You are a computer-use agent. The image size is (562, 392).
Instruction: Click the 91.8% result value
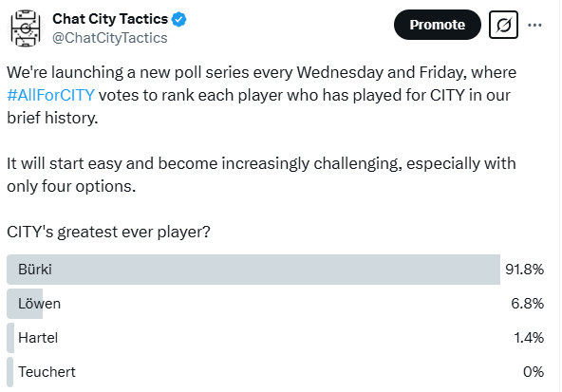coord(524,270)
